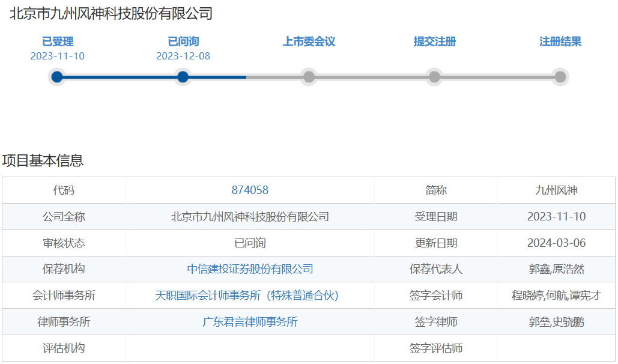Click the 九州风神 short name cell
The width and height of the screenshot is (618, 364).
[x=557, y=190]
